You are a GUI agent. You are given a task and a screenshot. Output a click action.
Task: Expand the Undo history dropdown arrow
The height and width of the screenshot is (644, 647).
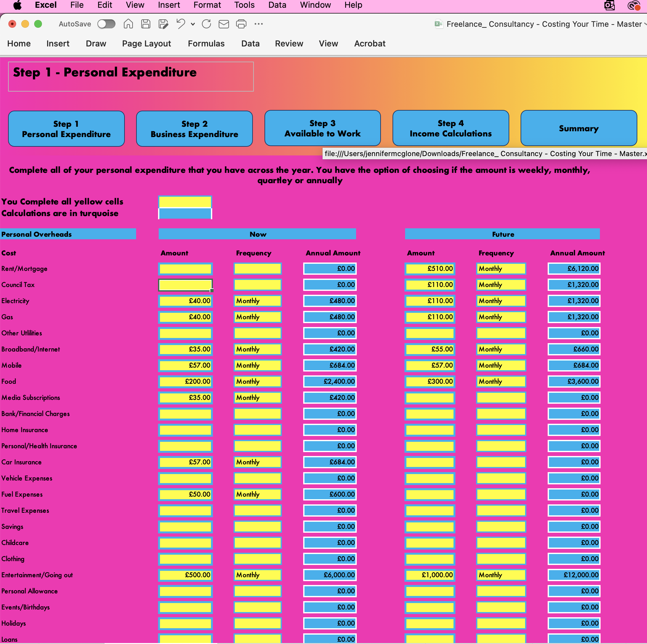click(193, 24)
